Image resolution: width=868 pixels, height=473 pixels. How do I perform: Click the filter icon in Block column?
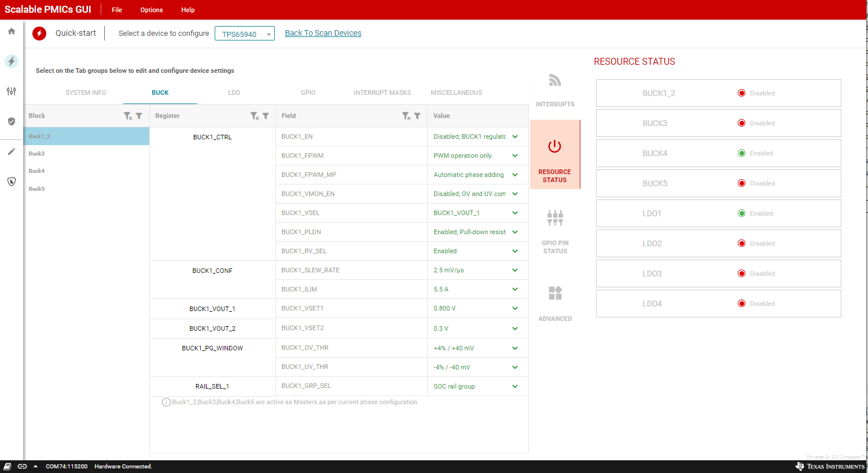139,116
